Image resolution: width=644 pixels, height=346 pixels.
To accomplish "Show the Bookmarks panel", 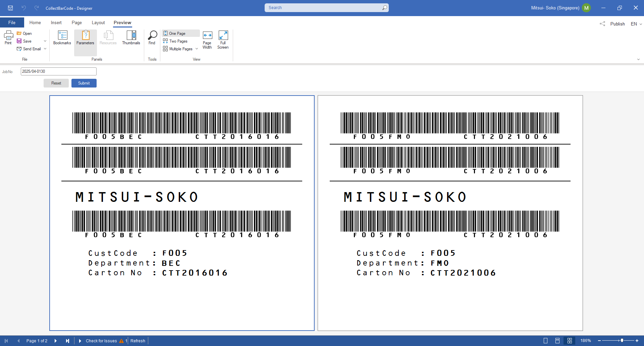I will [62, 38].
